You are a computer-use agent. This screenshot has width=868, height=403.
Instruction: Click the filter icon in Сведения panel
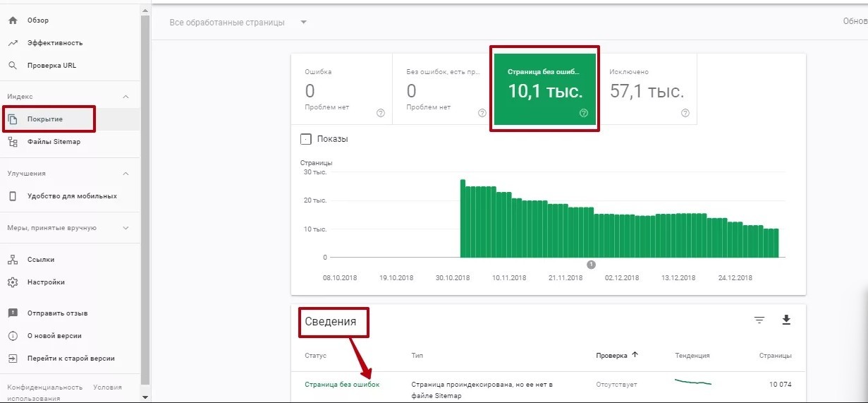pyautogui.click(x=759, y=320)
